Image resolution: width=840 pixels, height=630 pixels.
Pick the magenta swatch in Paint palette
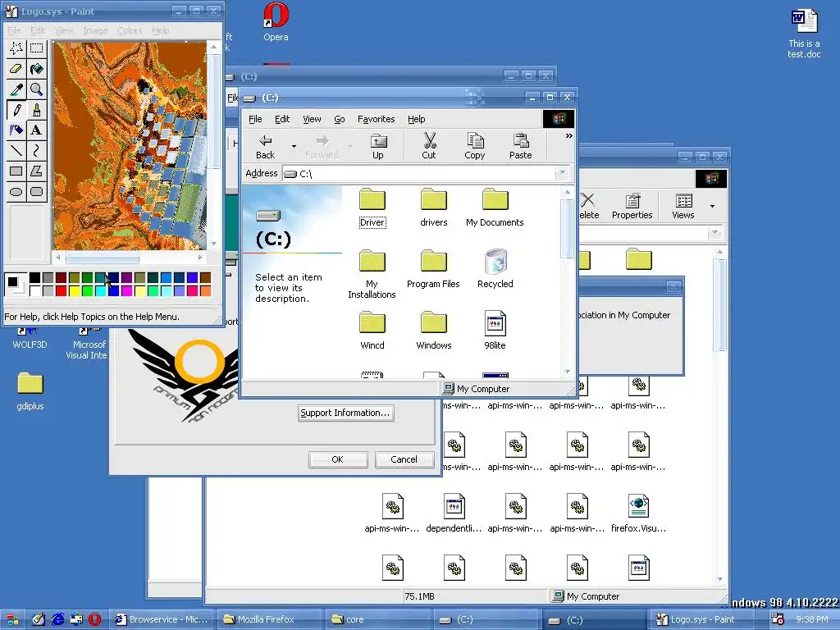[x=127, y=291]
